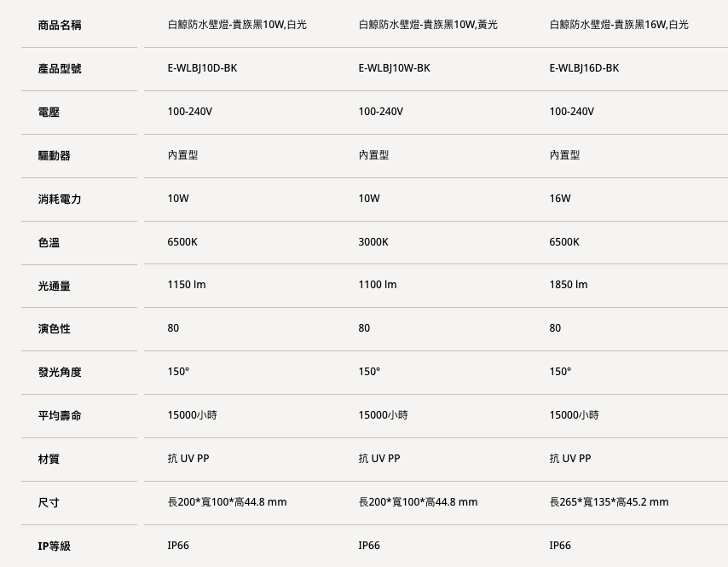This screenshot has height=567, width=728.
Task: Click the IP等級 row header
Action: coord(55,547)
